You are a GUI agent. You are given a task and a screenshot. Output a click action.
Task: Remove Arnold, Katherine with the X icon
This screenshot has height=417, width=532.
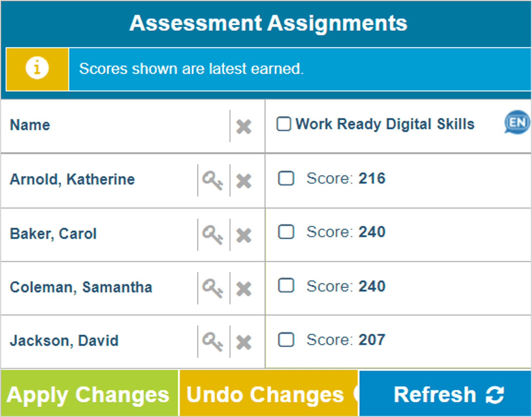[244, 181]
